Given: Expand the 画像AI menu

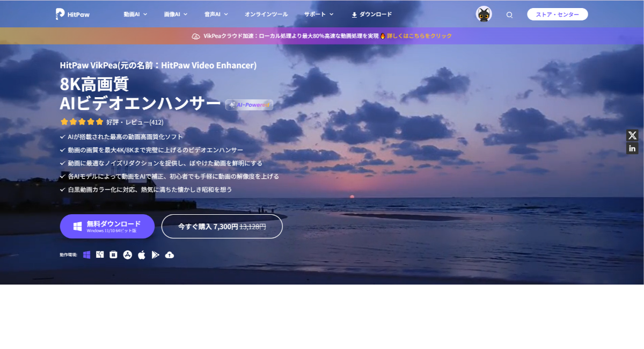Looking at the screenshot, I should [175, 14].
